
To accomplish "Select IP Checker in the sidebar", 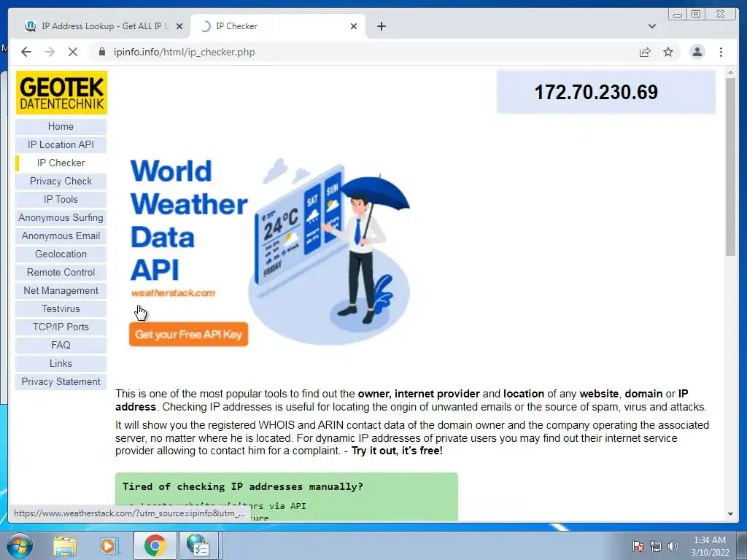I will point(61,163).
